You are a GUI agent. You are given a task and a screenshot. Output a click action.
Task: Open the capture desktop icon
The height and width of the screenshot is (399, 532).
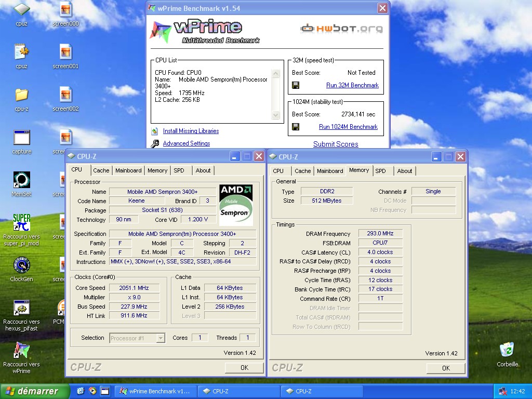click(x=22, y=138)
